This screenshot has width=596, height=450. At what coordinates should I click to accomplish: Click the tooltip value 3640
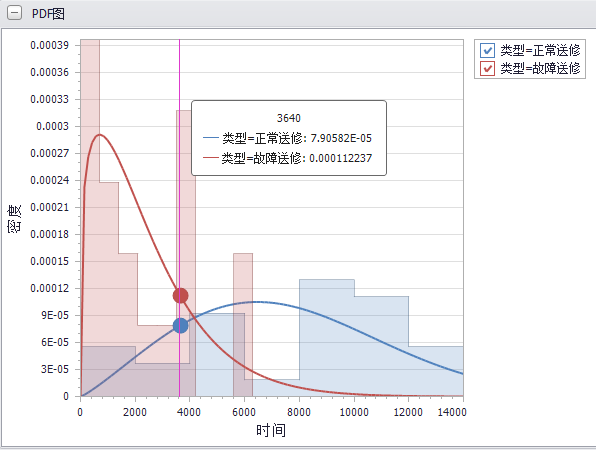pos(288,118)
